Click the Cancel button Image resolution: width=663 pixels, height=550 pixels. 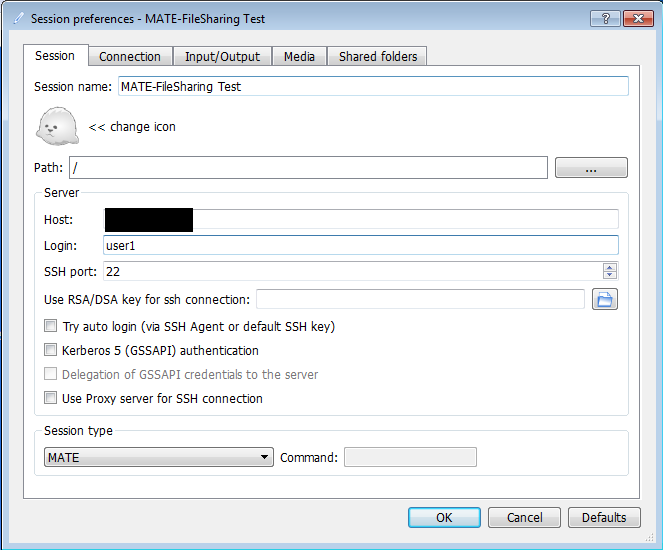(x=524, y=517)
